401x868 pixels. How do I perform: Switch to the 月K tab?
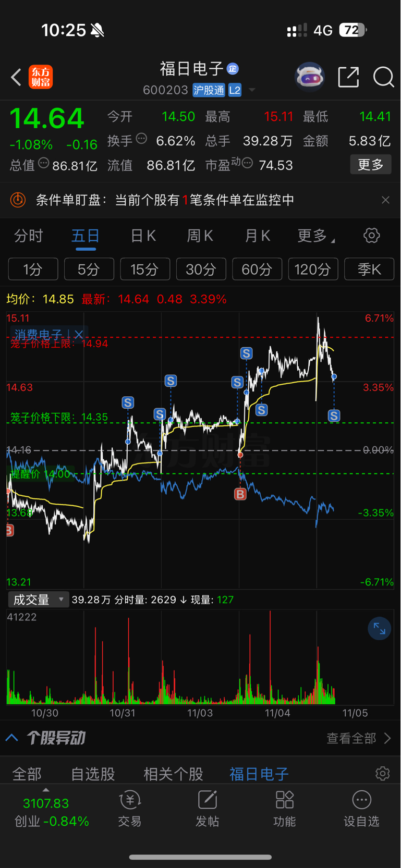coord(258,236)
